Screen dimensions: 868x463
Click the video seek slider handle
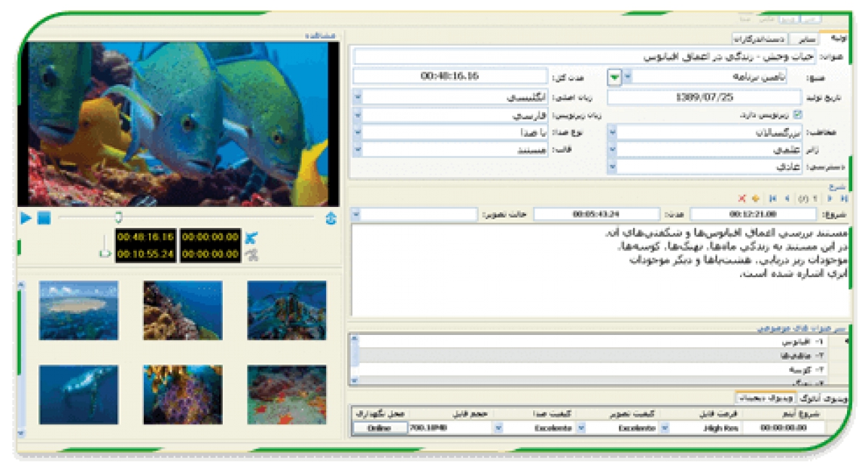pos(119,217)
